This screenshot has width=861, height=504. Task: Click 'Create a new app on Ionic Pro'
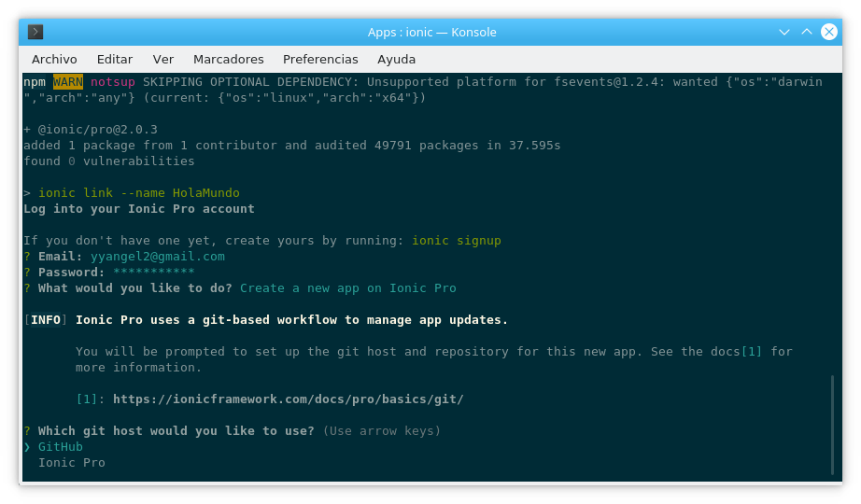click(348, 288)
